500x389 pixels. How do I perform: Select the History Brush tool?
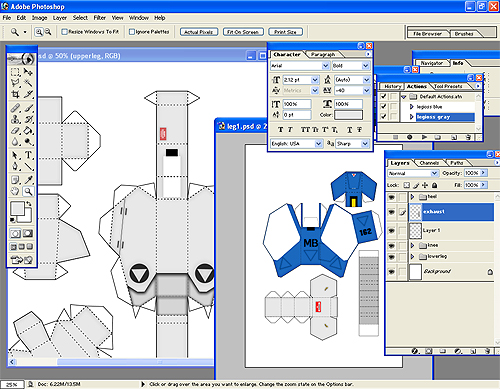[x=28, y=119]
